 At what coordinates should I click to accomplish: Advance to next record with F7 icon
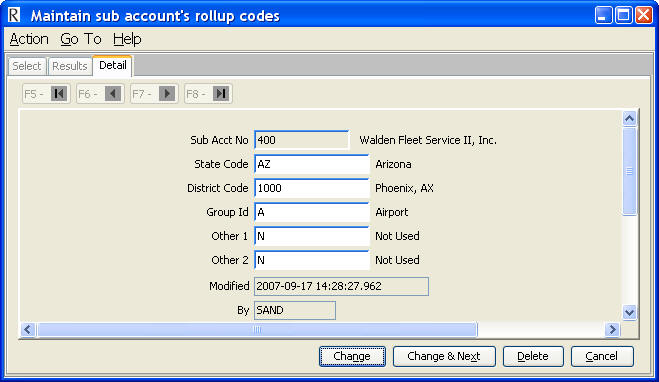point(167,93)
